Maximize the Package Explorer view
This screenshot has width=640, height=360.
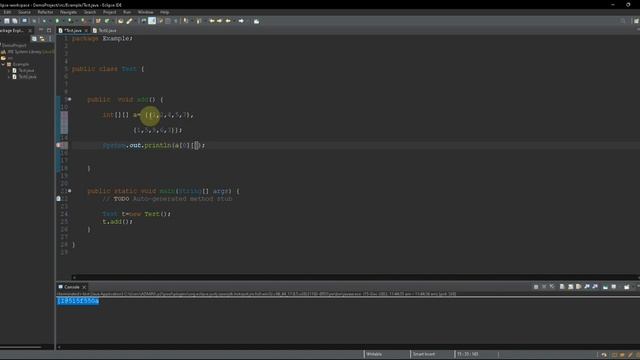[49, 30]
